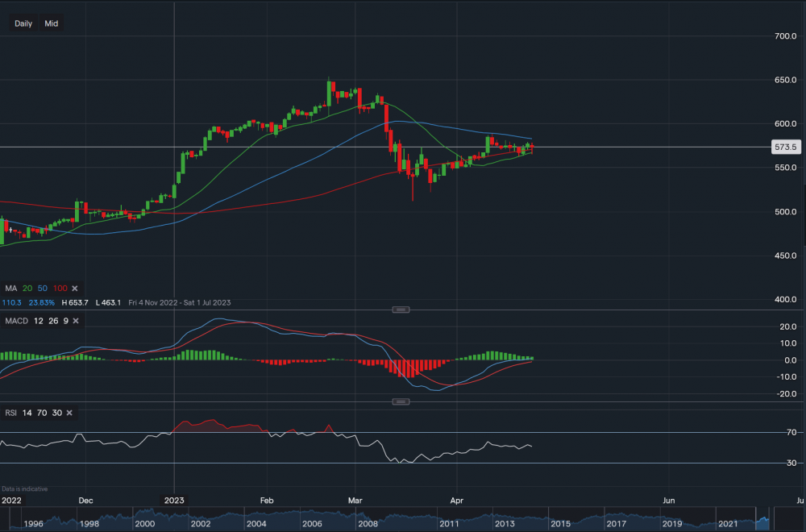Open the MACD signal 9 setting
This screenshot has width=806, height=532.
tap(65, 320)
